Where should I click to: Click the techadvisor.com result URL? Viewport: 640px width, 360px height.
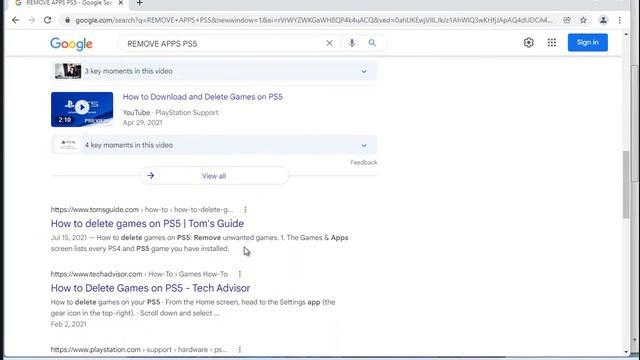[x=139, y=274]
